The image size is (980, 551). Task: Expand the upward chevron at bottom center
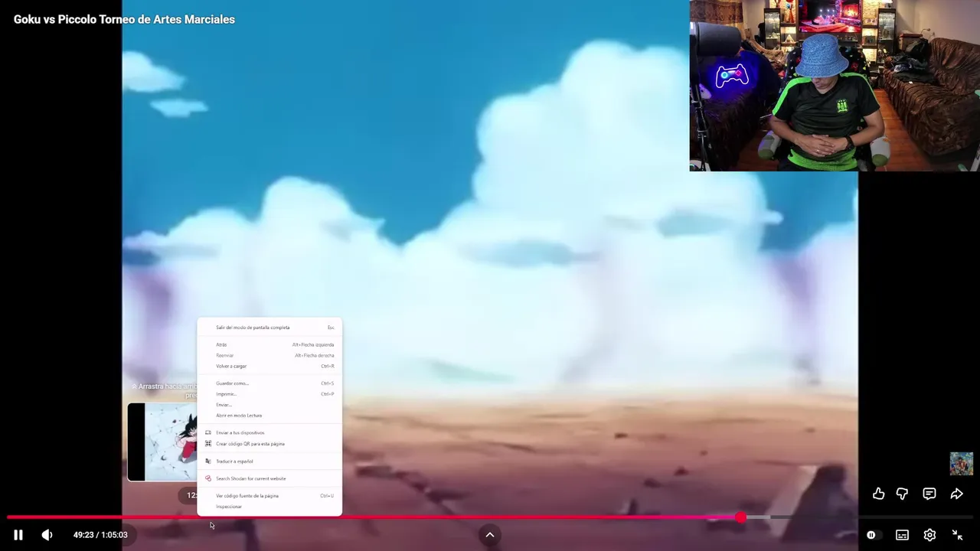tap(490, 535)
